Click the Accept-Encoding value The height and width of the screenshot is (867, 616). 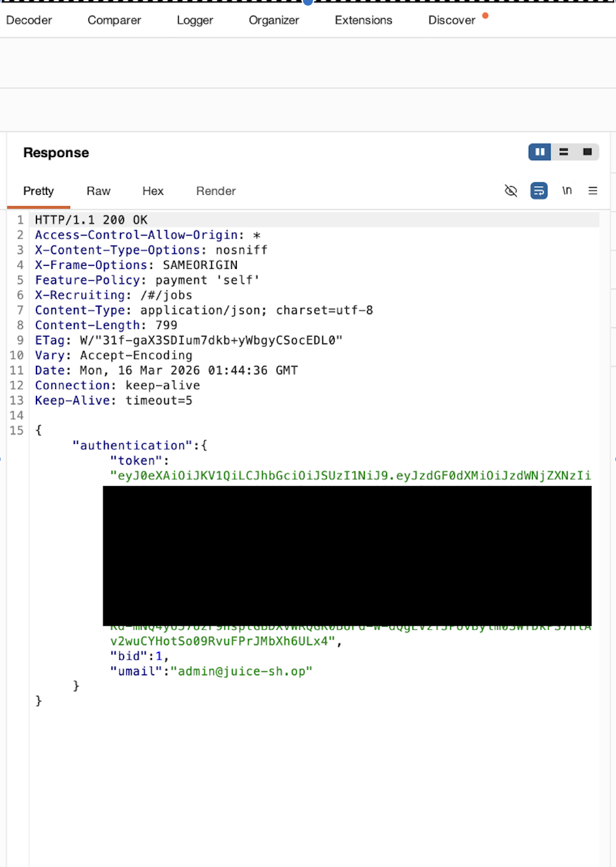coord(136,356)
